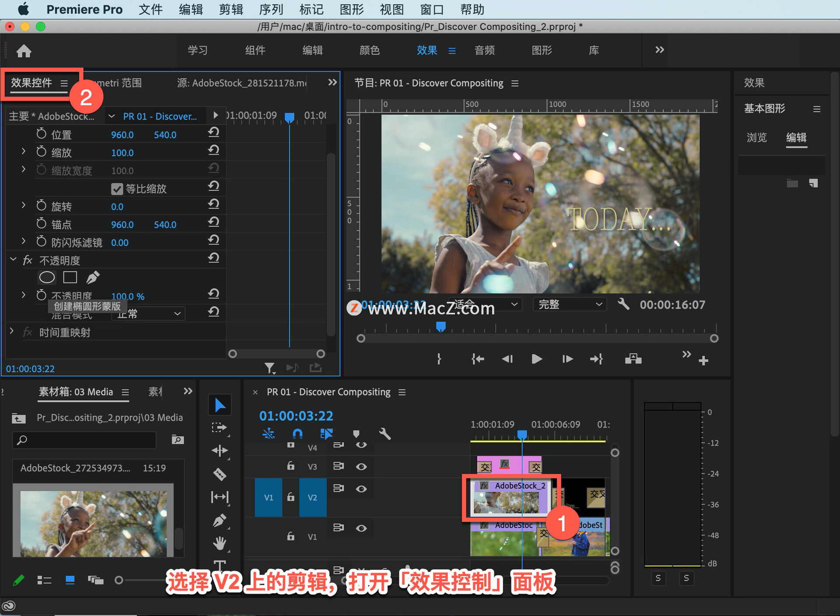This screenshot has width=840, height=616.
Task: Toggle linked selection in timeline
Action: [x=326, y=434]
